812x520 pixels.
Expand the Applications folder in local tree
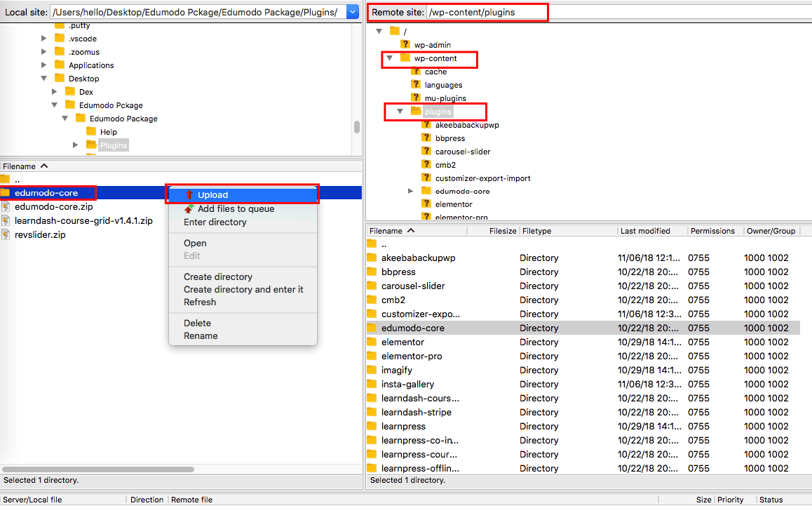[44, 65]
